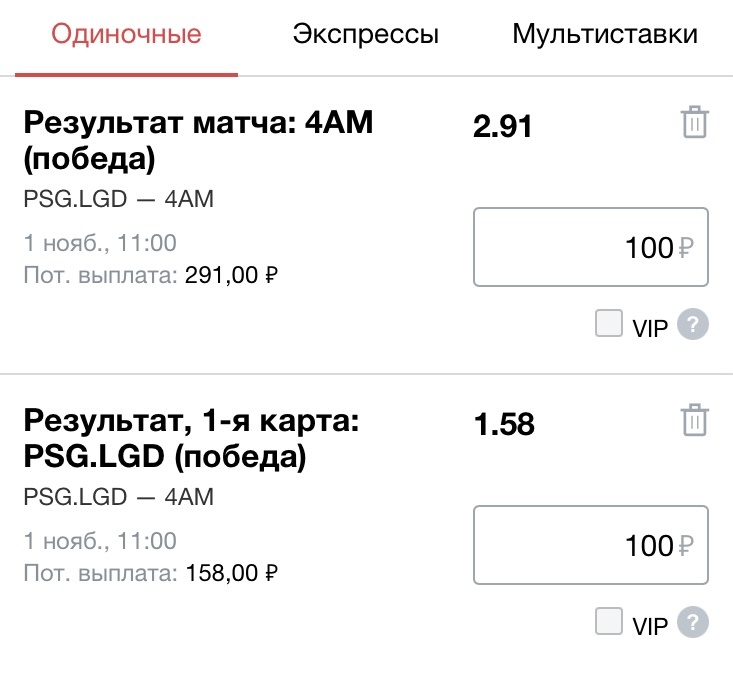The height and width of the screenshot is (673, 733).
Task: Focus stake amount field for PSG.LGD bet
Action: [591, 545]
